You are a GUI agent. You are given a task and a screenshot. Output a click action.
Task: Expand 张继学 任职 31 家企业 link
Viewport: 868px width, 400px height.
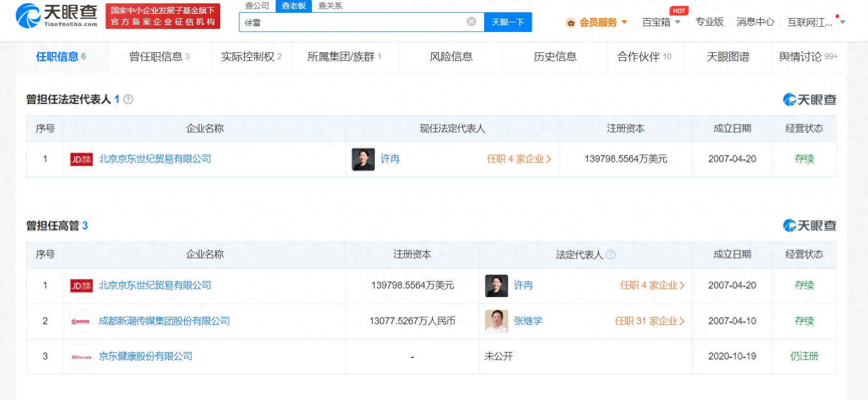[x=649, y=321]
